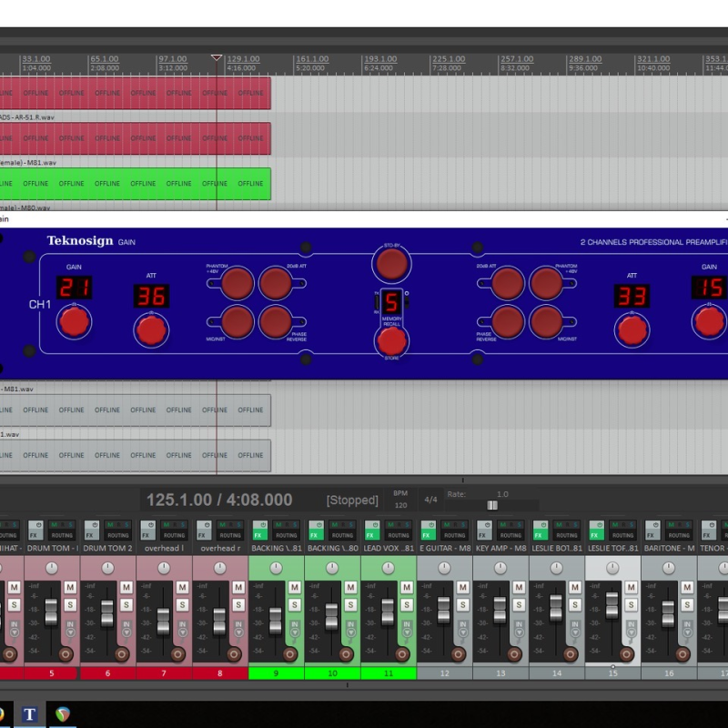This screenshot has height=728, width=728.
Task: Open the IN input dropdown on track 5
Action: (70, 628)
